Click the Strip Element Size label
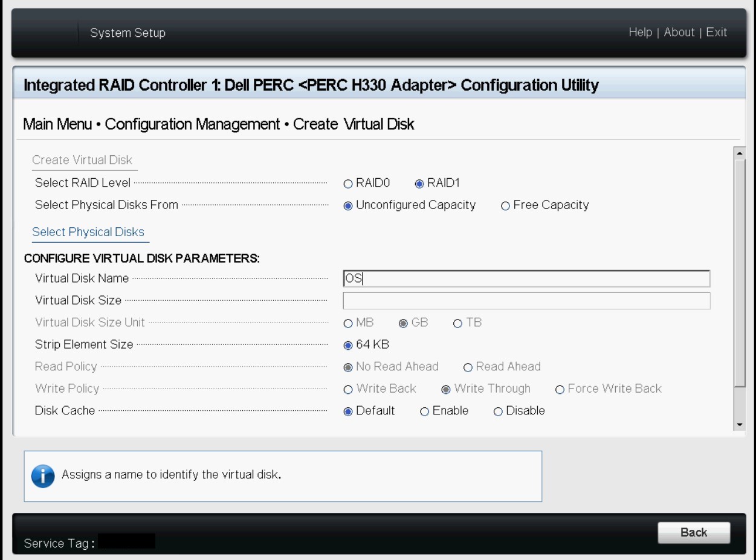Image resolution: width=756 pixels, height=560 pixels. (84, 345)
